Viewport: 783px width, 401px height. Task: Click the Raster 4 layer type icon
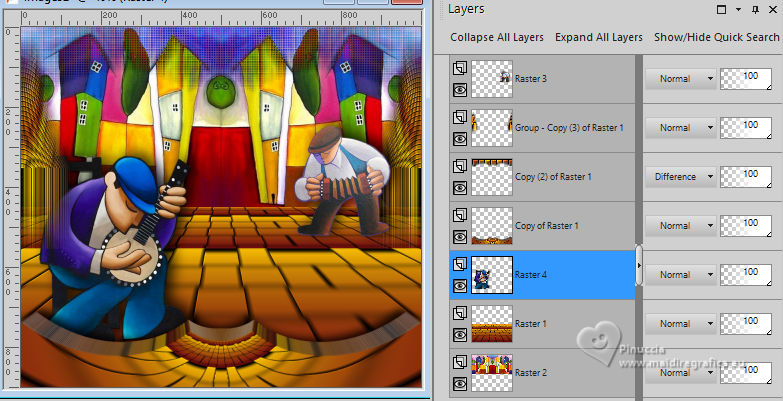460,264
